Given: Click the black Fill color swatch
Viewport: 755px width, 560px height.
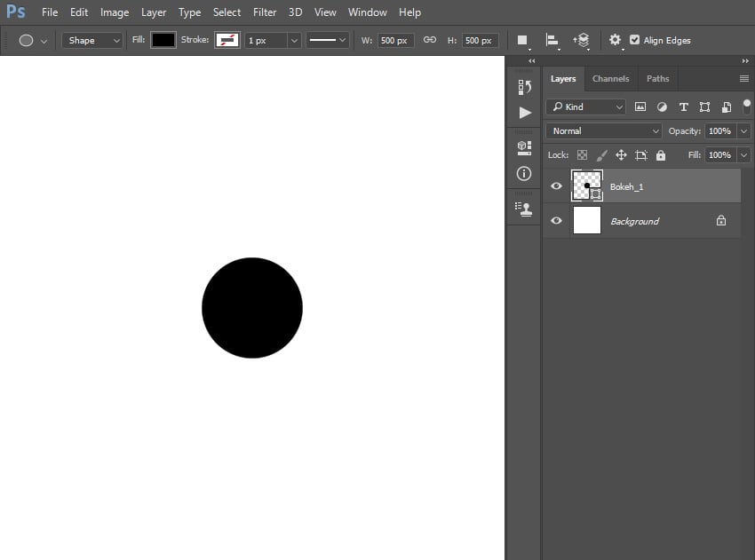Looking at the screenshot, I should click(163, 40).
